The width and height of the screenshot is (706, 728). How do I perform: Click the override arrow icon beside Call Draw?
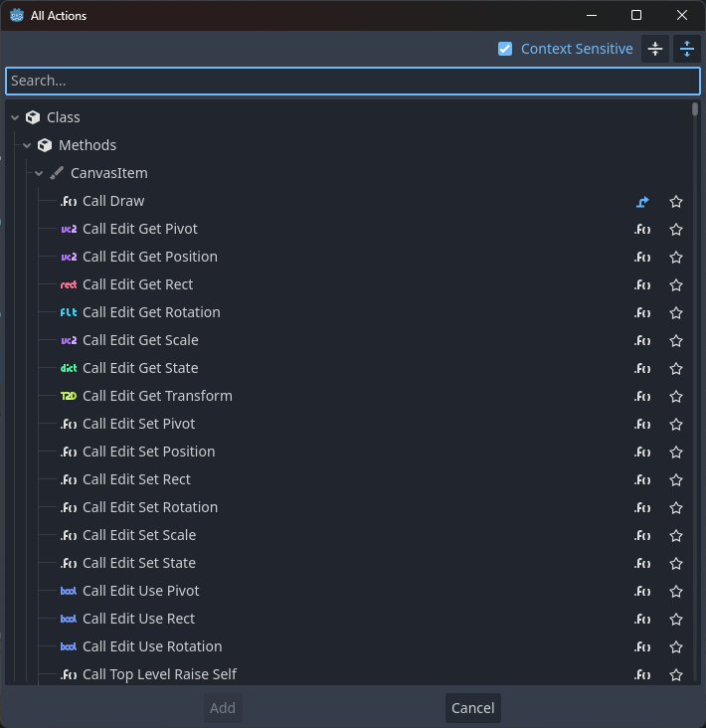click(x=642, y=202)
